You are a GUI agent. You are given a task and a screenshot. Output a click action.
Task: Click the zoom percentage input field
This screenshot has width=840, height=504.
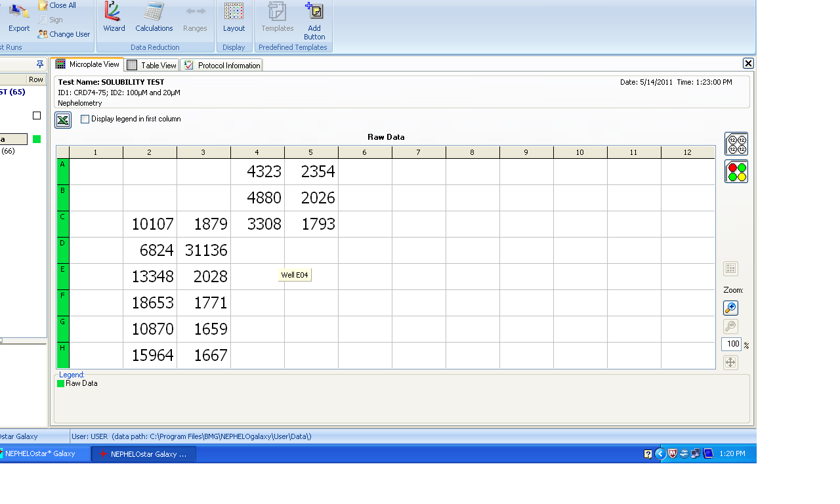coord(732,345)
